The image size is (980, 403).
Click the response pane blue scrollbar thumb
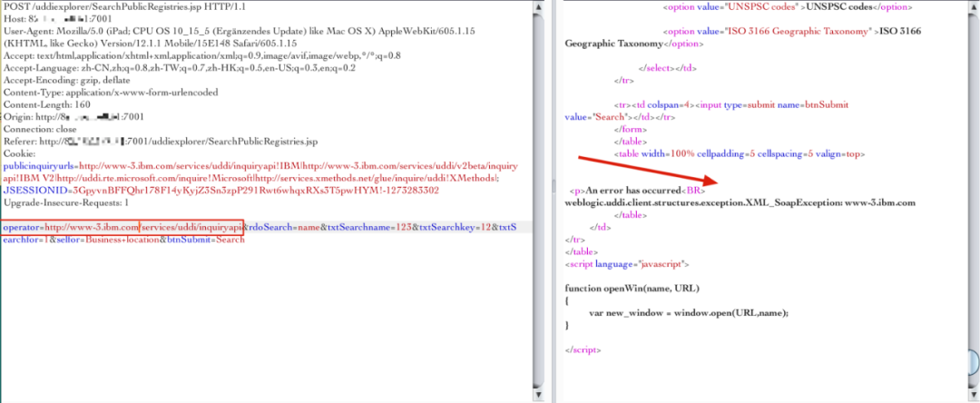click(x=973, y=362)
